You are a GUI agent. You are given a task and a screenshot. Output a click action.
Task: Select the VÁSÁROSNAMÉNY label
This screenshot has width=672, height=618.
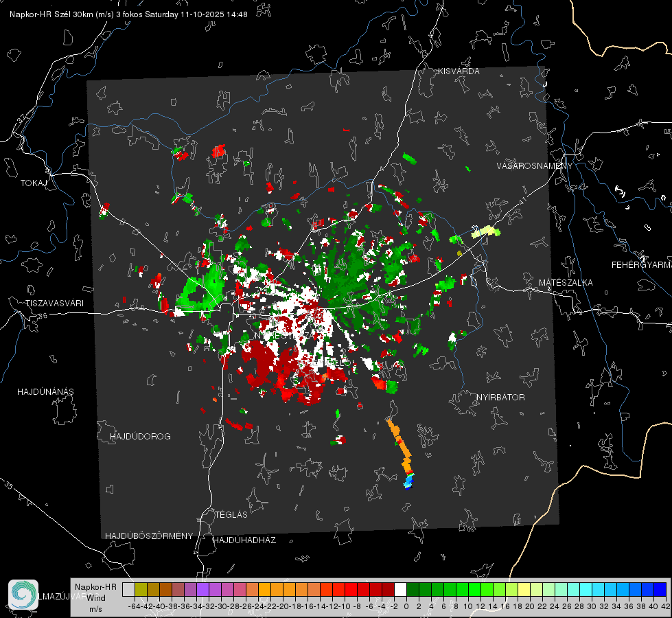point(535,166)
